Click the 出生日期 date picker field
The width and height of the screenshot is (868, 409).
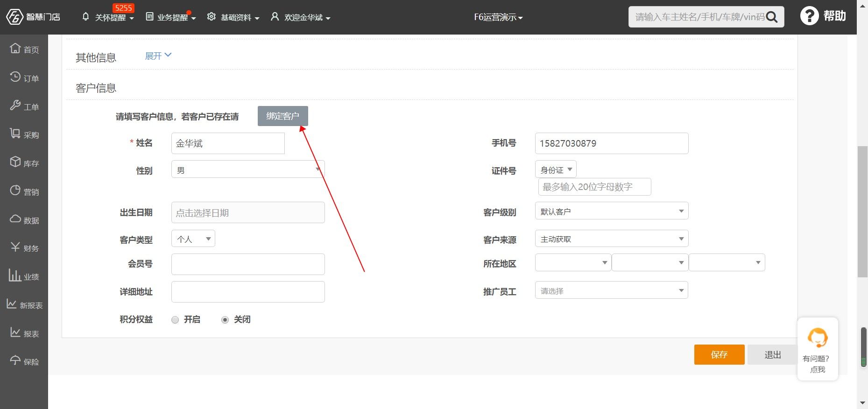tap(248, 212)
